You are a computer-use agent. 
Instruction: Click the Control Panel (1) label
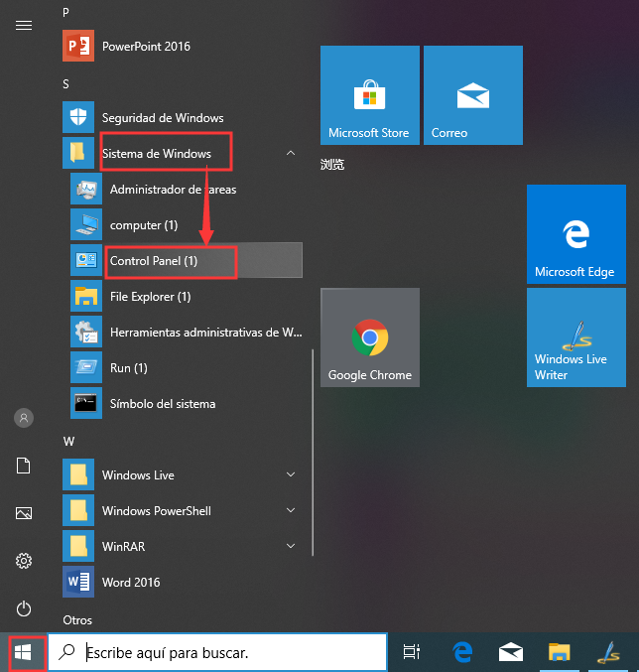(x=154, y=261)
